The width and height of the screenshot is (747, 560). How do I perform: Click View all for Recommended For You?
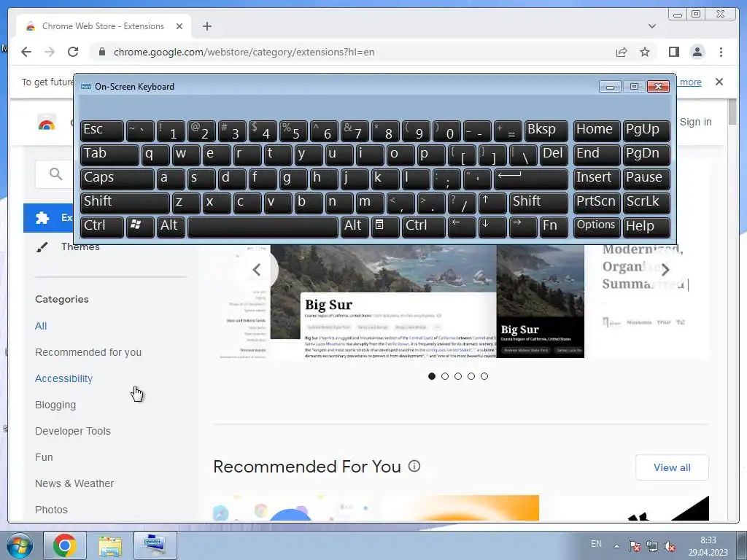[672, 467]
